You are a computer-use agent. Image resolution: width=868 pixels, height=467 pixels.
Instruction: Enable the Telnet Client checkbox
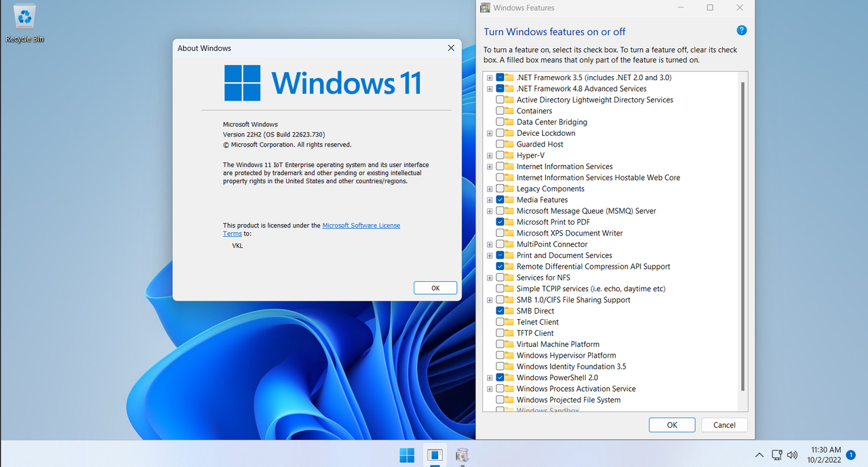(x=500, y=322)
